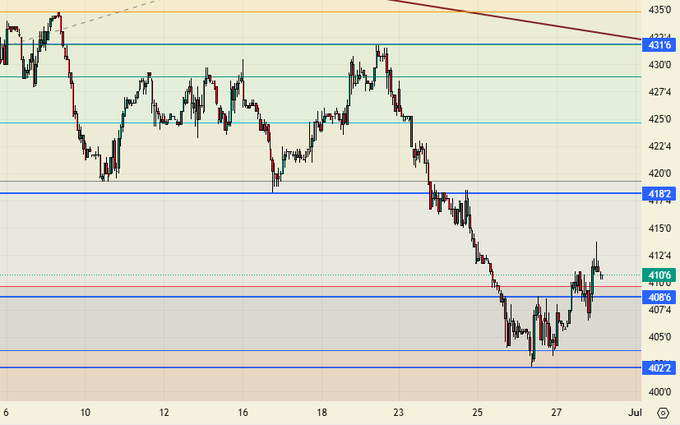680x425 pixels.
Task: Click the 400'0 price axis label
Action: 659,391
